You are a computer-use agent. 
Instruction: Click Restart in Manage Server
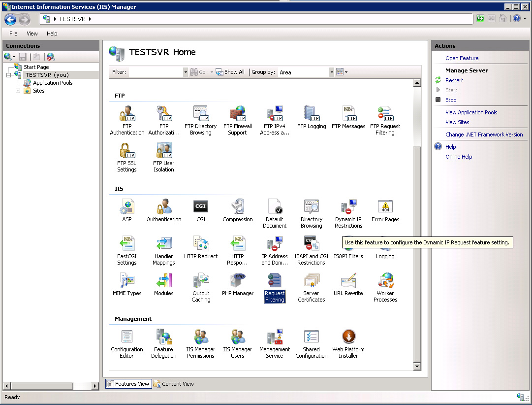tap(454, 80)
